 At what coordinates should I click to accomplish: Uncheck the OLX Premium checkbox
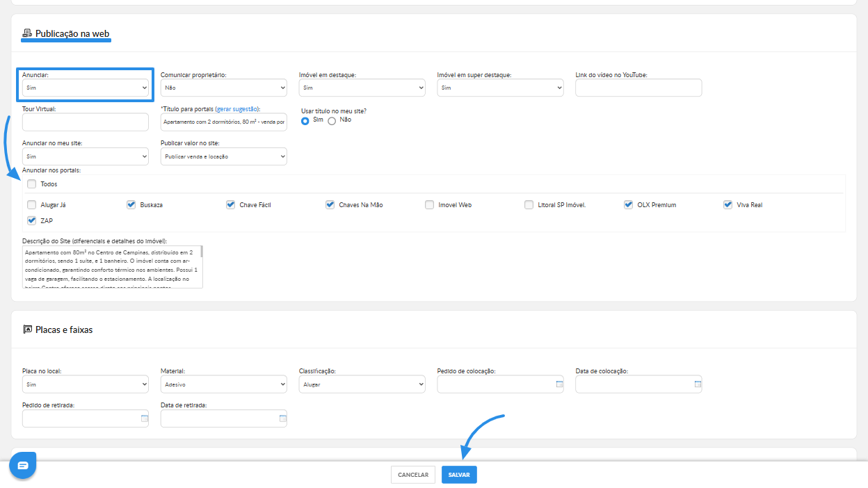point(629,205)
